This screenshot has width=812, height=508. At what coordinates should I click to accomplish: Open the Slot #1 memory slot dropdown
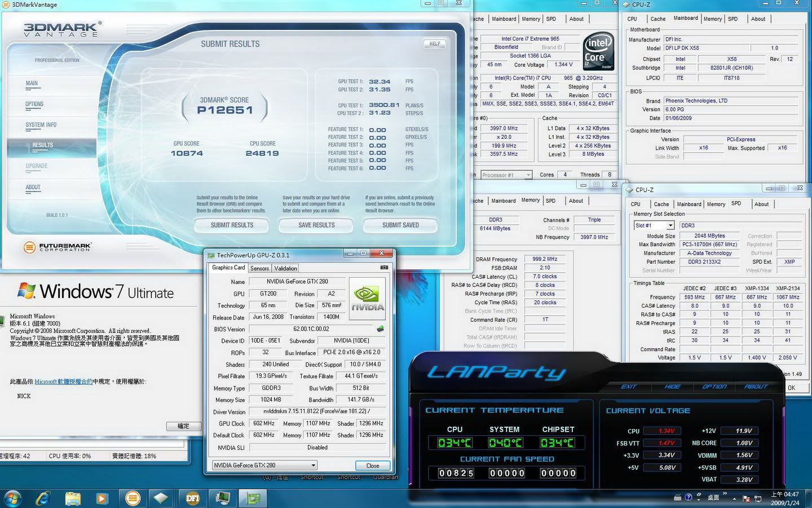click(654, 225)
